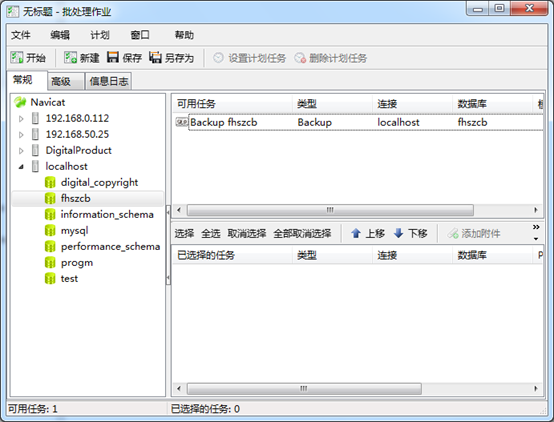Expand the DigitalProduct connection node

pos(21,151)
